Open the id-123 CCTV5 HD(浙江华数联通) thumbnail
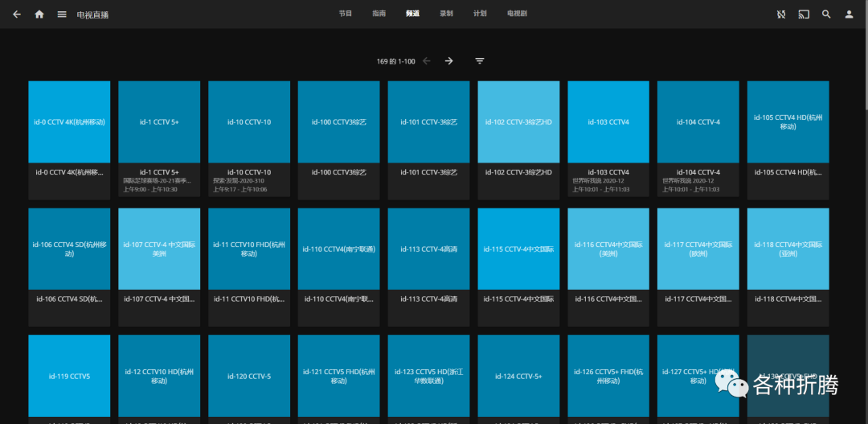Screen dimensions: 868x424 (x=429, y=376)
